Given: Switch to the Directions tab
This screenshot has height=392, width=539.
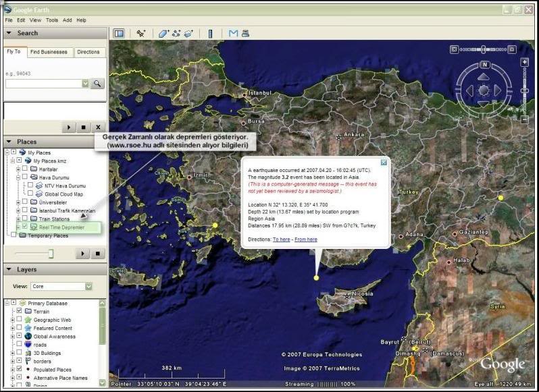Looking at the screenshot, I should (88, 52).
